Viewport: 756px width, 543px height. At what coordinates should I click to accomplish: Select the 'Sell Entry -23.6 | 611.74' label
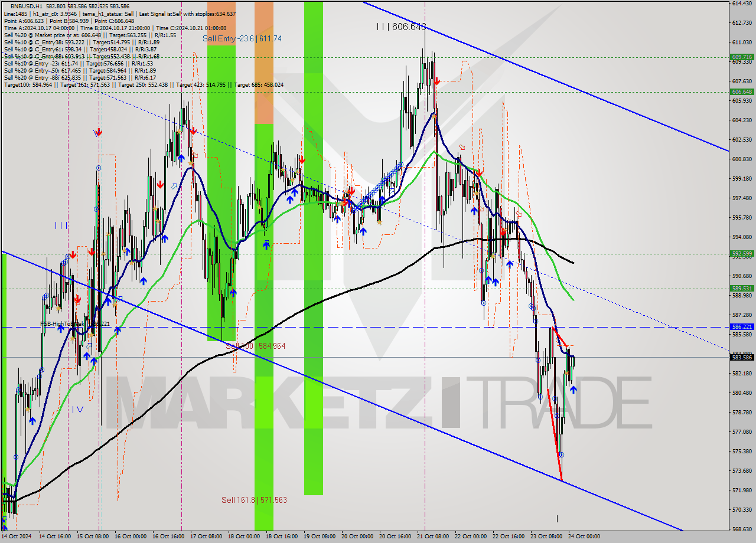[242, 38]
